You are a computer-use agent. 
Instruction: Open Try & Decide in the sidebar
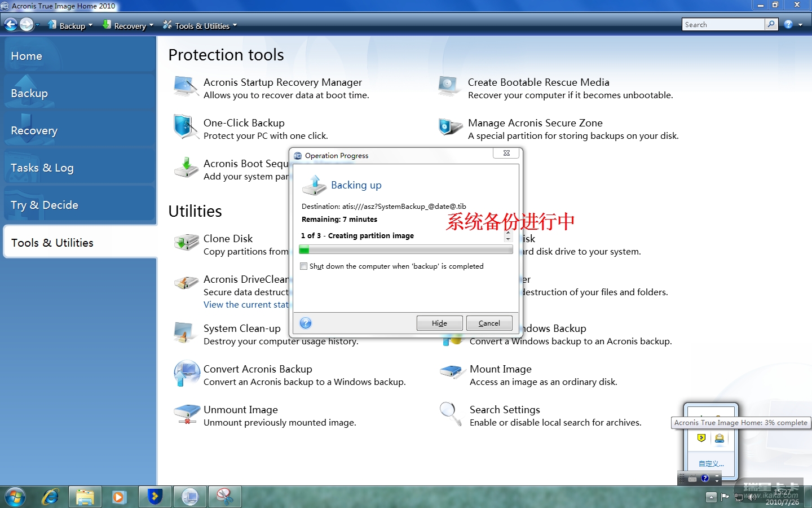(x=80, y=205)
